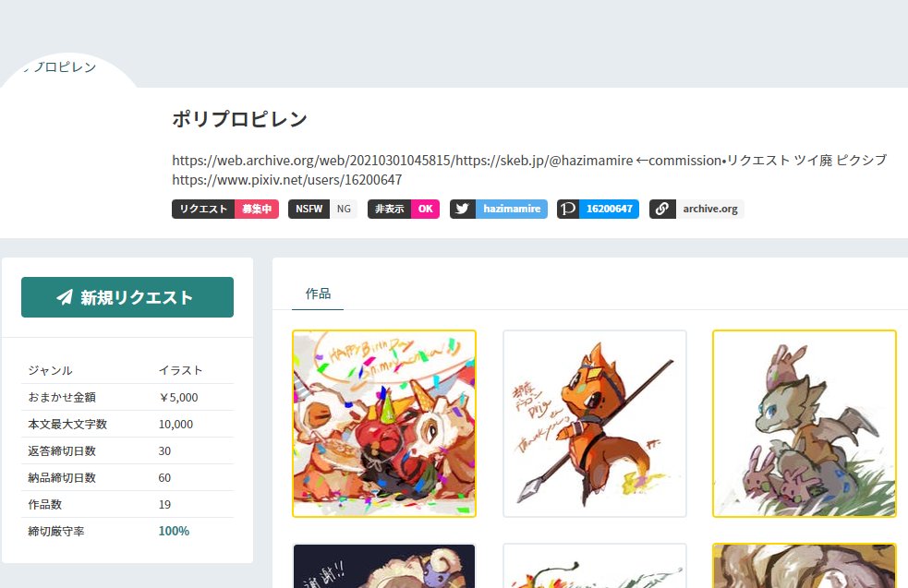Switch to the 作品 tab
908x588 pixels.
318,294
